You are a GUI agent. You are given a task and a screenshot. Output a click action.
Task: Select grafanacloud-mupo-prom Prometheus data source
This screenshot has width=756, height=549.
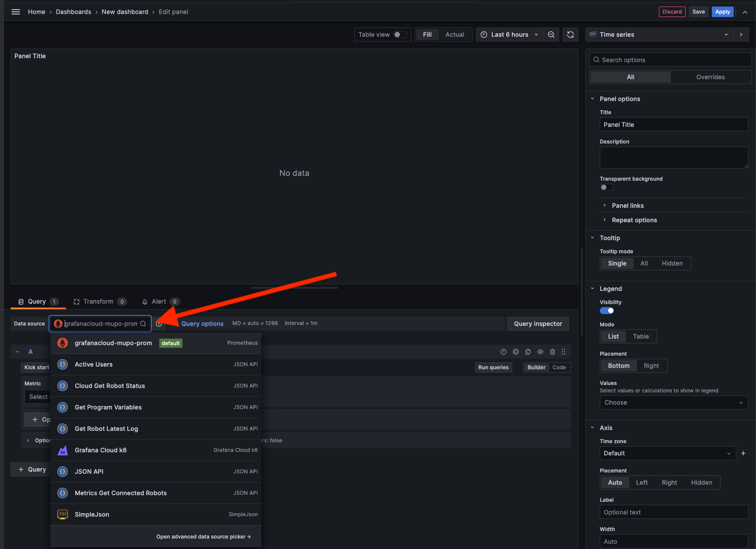[156, 343]
